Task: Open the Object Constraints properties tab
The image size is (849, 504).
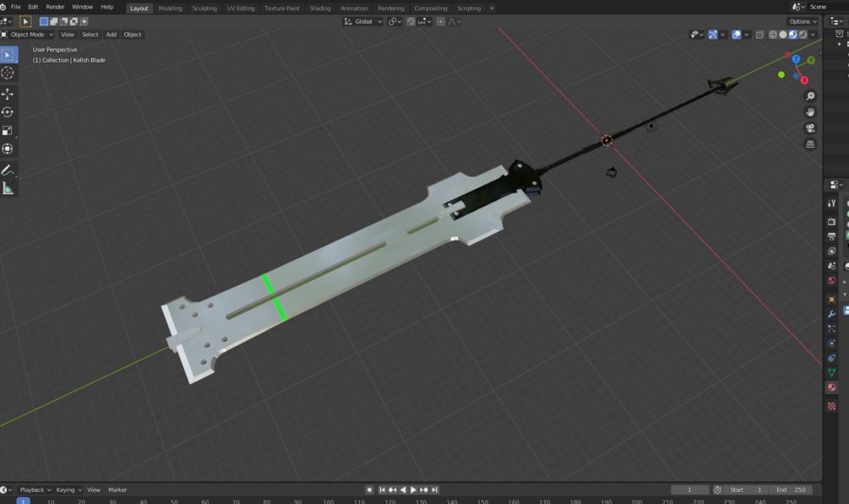Action: pos(831,358)
